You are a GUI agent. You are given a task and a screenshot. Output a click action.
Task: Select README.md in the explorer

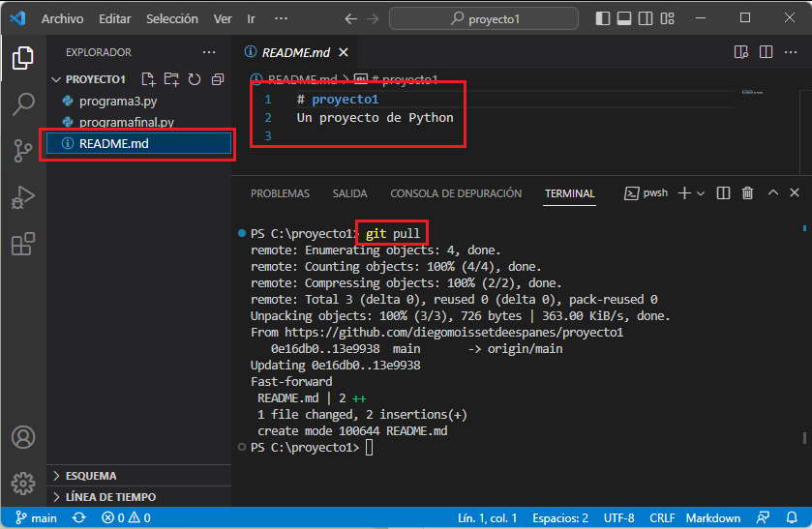click(138, 143)
